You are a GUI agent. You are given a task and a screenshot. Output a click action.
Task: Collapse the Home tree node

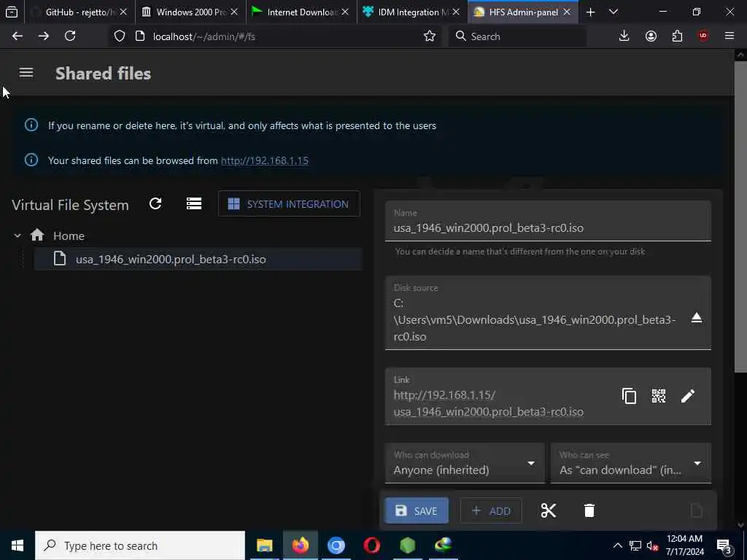pos(18,236)
